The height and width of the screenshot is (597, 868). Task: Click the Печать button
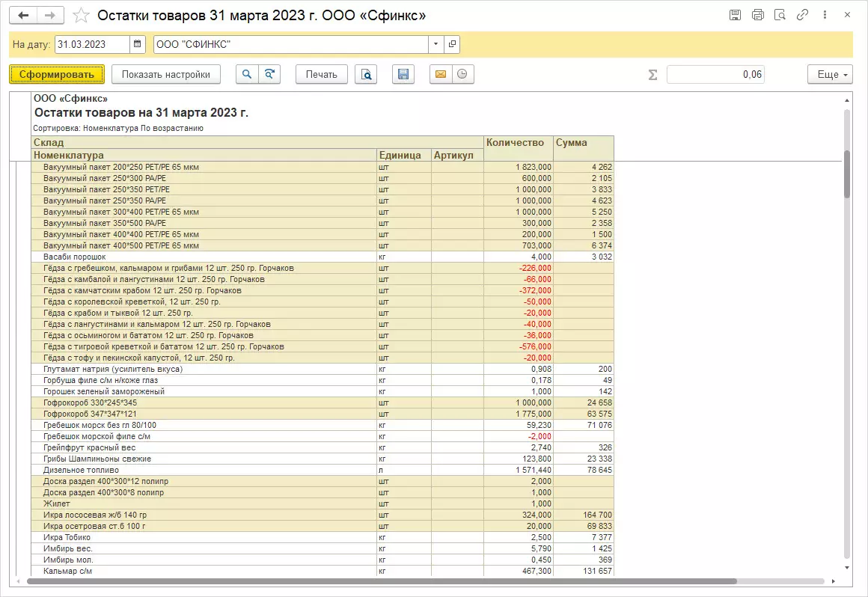(x=322, y=74)
